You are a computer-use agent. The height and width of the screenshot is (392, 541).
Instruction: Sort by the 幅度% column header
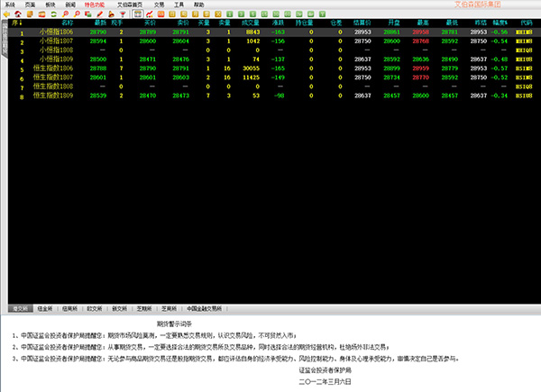point(500,23)
